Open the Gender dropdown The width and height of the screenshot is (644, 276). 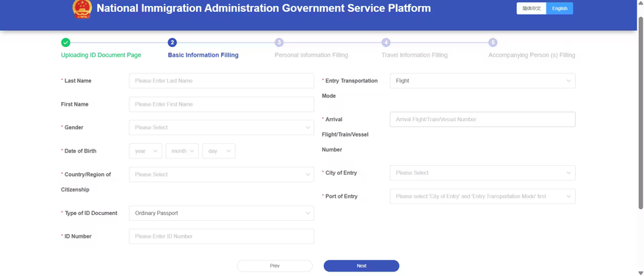pyautogui.click(x=221, y=127)
